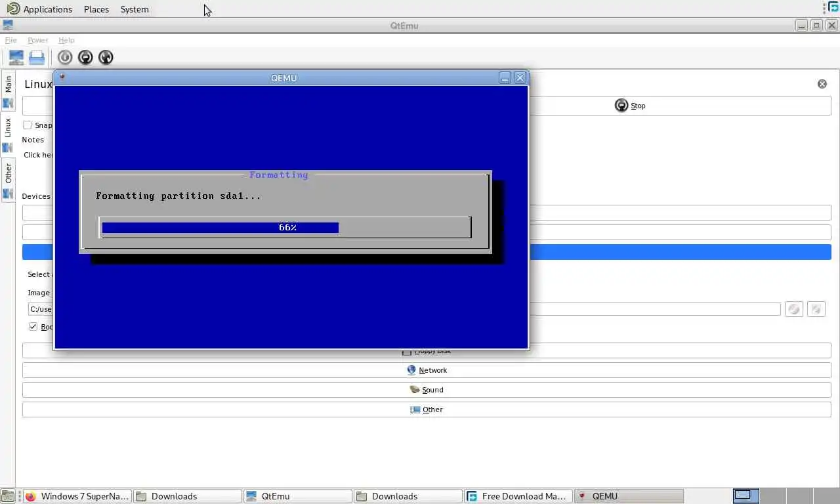Click the Notes label
This screenshot has height=504, width=840.
click(x=33, y=140)
